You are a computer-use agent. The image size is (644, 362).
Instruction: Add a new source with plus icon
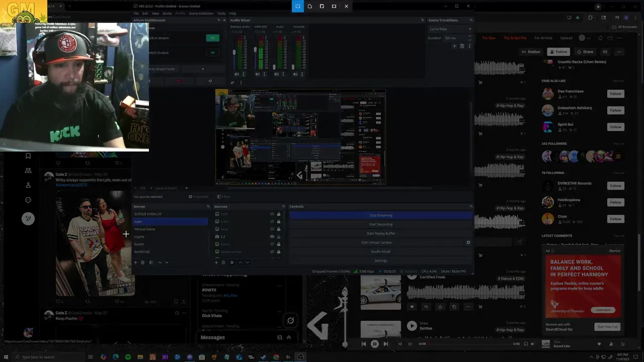(216, 262)
